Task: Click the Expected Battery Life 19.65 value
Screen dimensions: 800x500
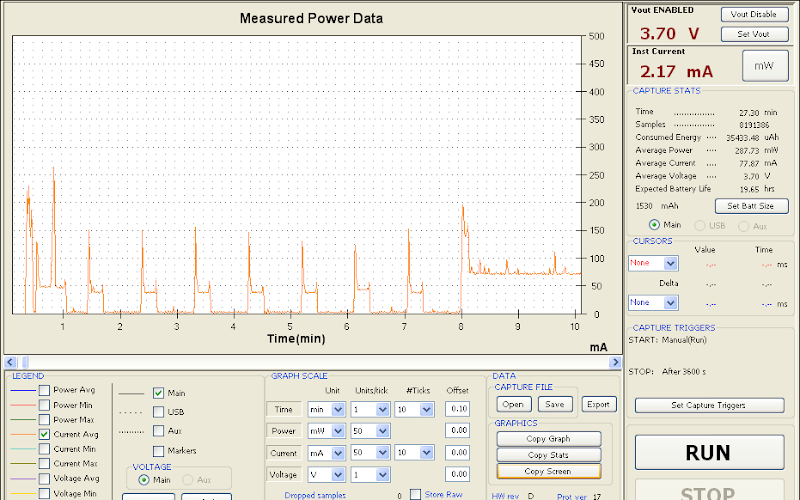Action: 749,189
